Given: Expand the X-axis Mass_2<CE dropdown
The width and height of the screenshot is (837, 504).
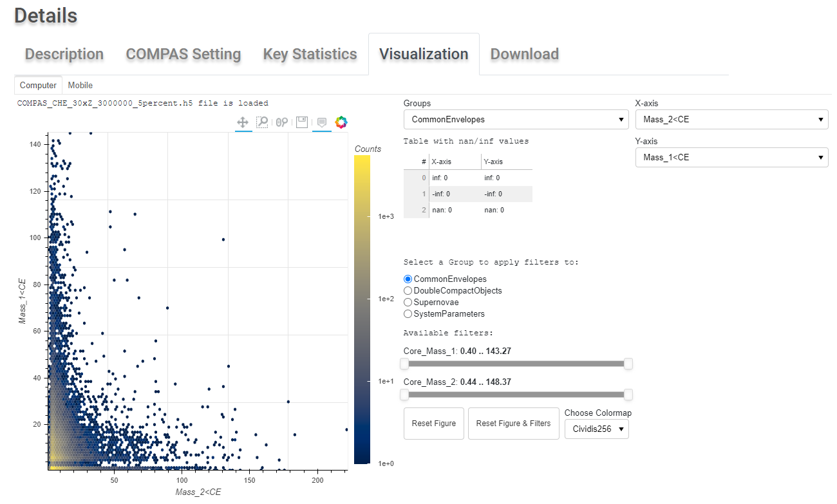Looking at the screenshot, I should point(732,119).
